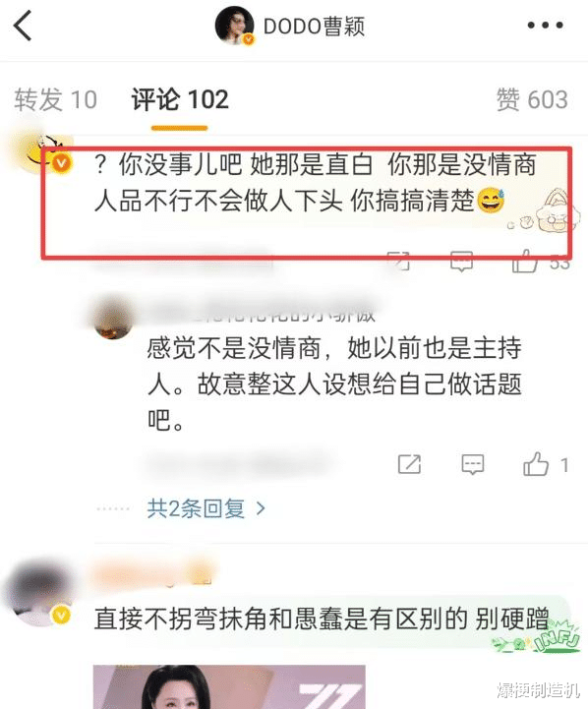Viewport: 588px width, 709px height.
Task: Switch to 转发 10 tab
Action: 56,99
